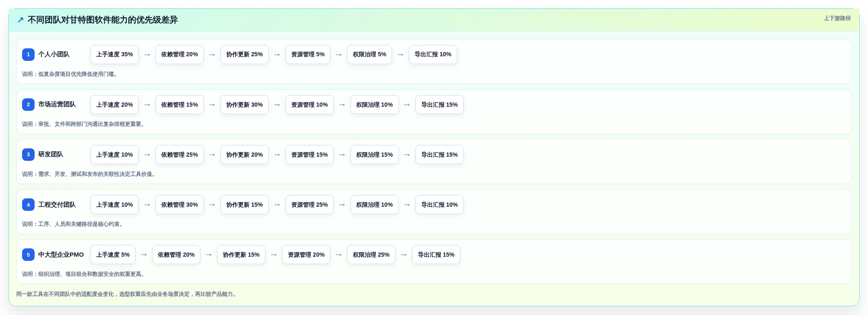Screen dimensions: 868x315
Task: Select the 上手速度 35% chip
Action: click(115, 55)
